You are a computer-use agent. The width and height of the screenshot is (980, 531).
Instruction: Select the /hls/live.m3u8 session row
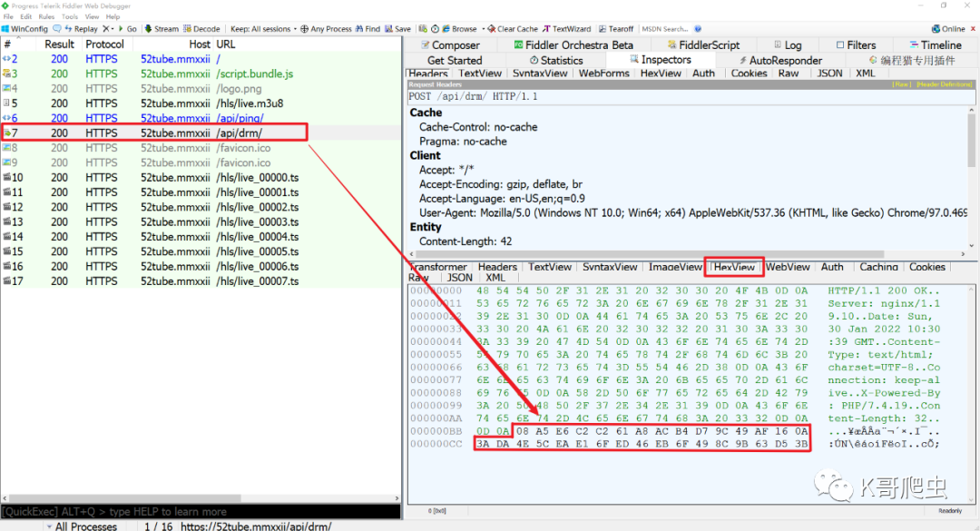(250, 103)
